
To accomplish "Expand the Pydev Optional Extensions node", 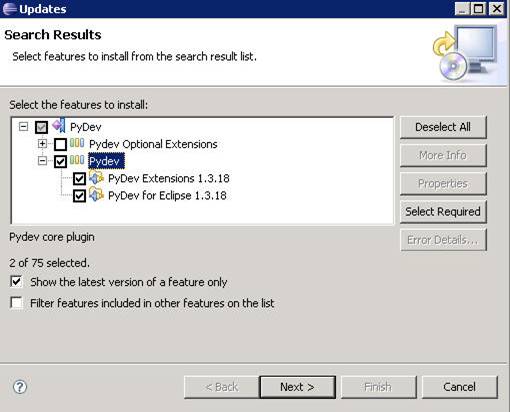I will pyautogui.click(x=42, y=144).
